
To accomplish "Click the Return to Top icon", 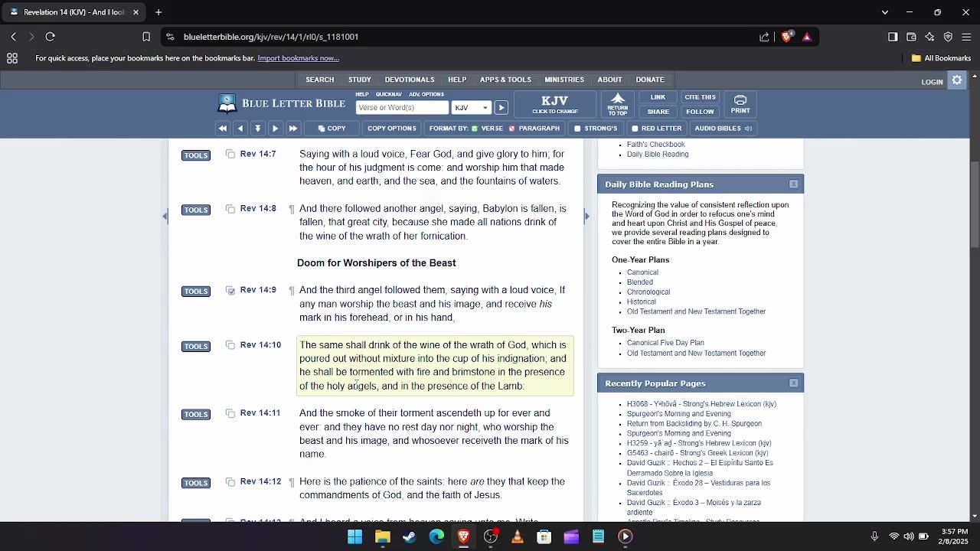I will [618, 104].
